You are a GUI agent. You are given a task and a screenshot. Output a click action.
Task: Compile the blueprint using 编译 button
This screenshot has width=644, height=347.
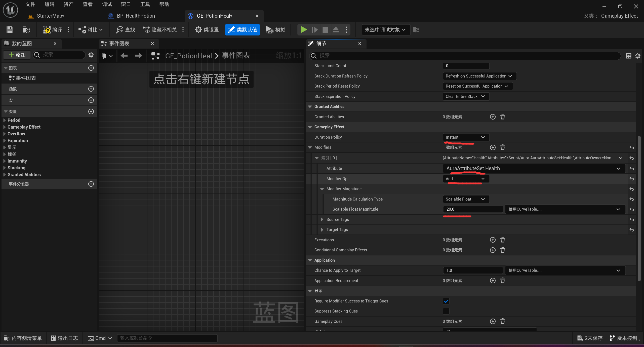click(53, 30)
